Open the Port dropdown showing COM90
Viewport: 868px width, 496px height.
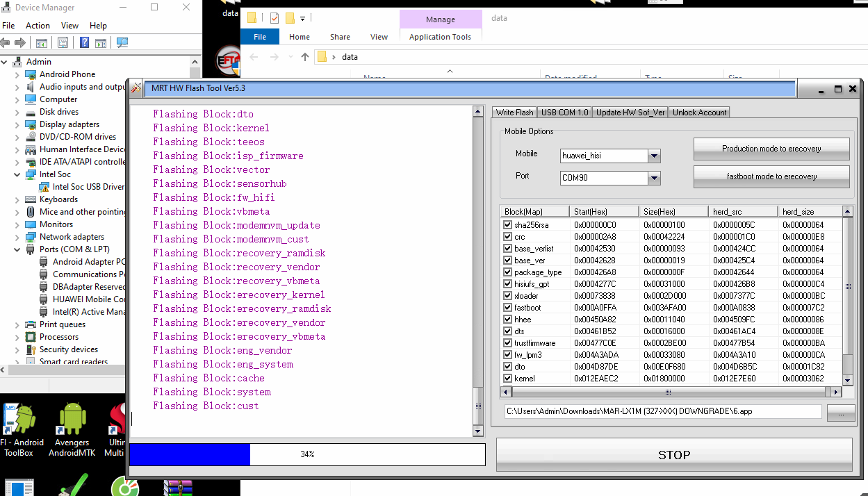click(x=654, y=179)
